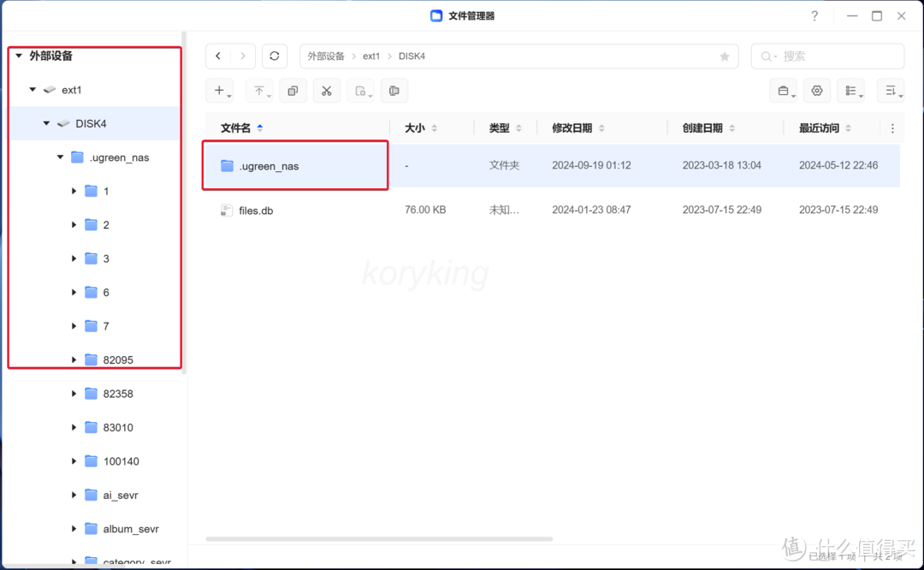Image resolution: width=924 pixels, height=570 pixels.
Task: Open the column options menu (three dots)
Action: tap(892, 128)
